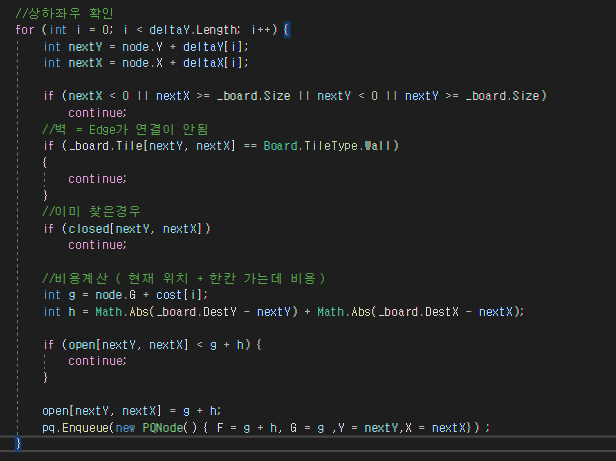Click 'closed' in the closed[nextY, nextX] check
The height and width of the screenshot is (461, 616).
[89, 229]
